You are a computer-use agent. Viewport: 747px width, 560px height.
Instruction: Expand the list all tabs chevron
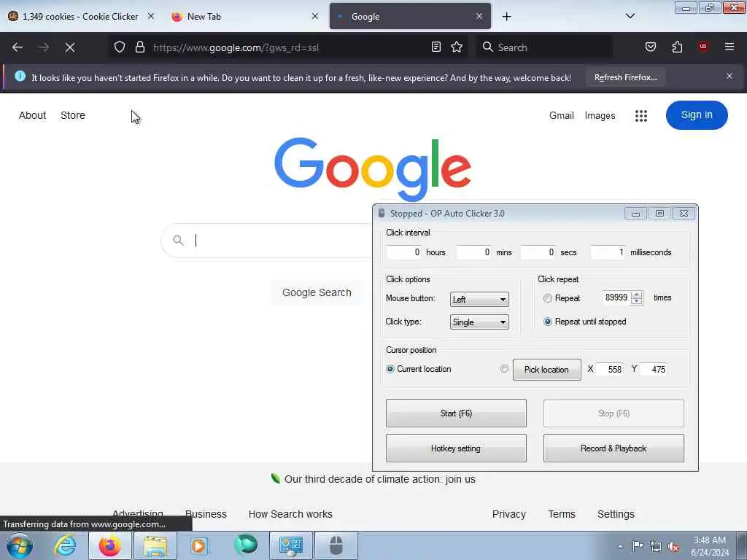(630, 16)
